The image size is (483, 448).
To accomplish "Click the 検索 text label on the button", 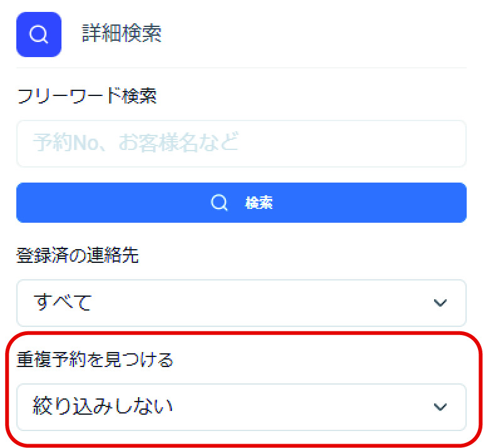I will click(x=259, y=203).
